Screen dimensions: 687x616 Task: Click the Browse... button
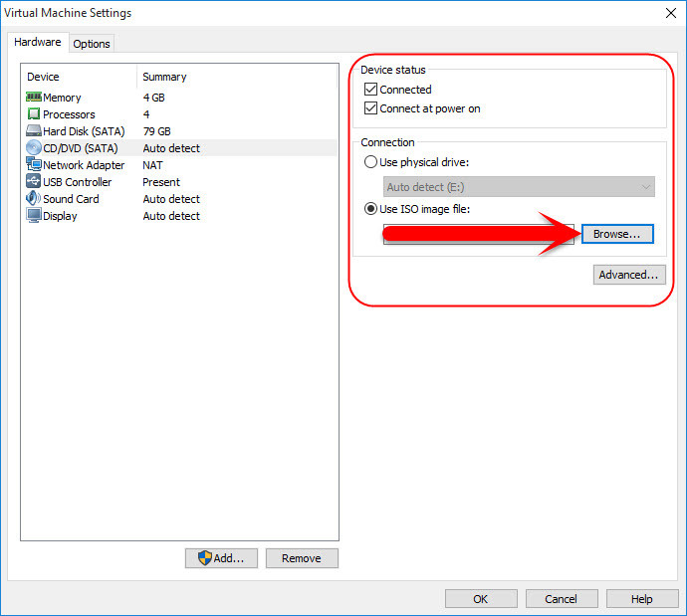[x=617, y=234]
